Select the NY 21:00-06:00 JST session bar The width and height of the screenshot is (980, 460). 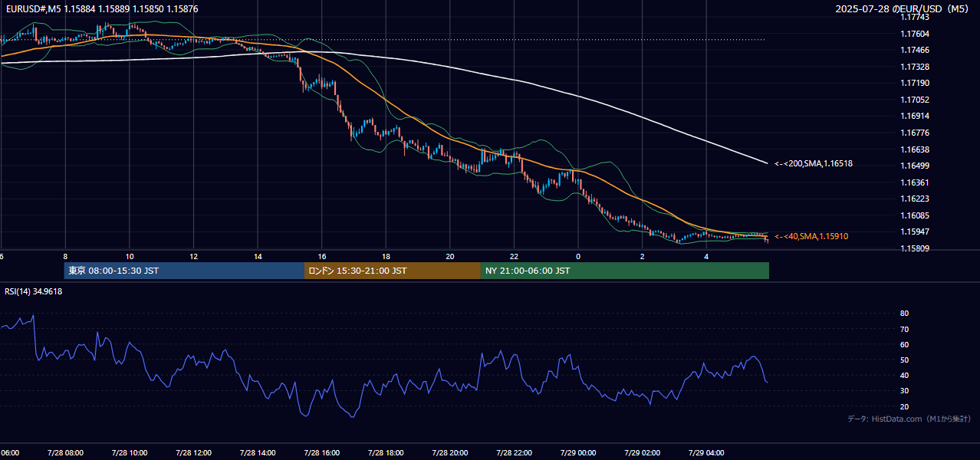coord(625,271)
